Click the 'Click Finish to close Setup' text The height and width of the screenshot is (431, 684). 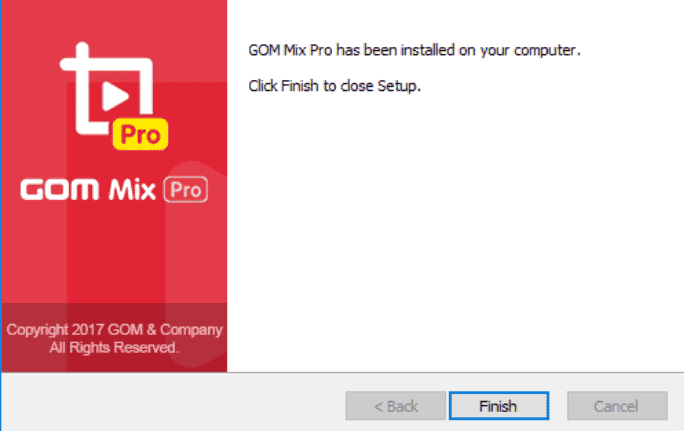click(x=335, y=86)
